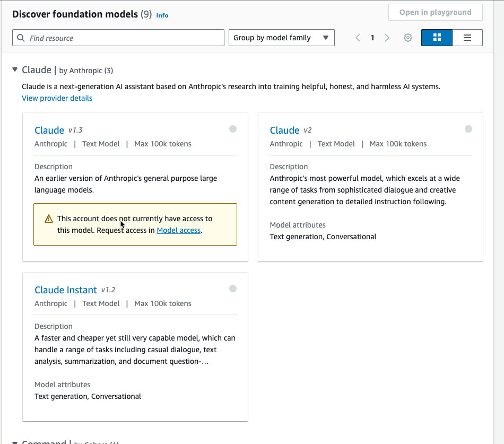This screenshot has height=444, width=504.
Task: Click warning triangle icon in access notice
Action: tap(48, 219)
